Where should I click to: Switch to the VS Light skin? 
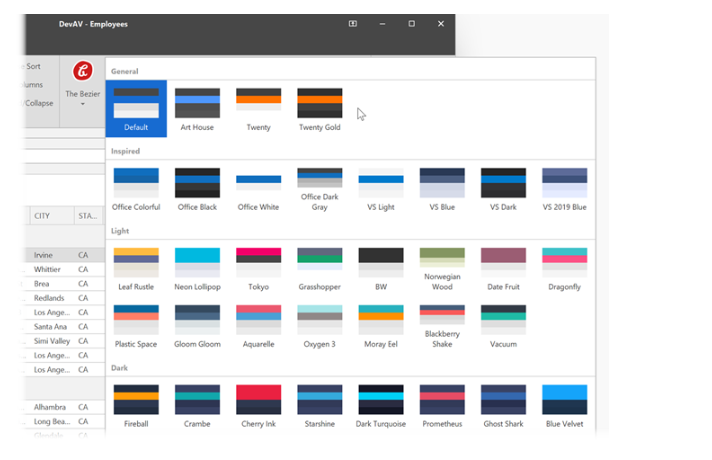coord(381,188)
